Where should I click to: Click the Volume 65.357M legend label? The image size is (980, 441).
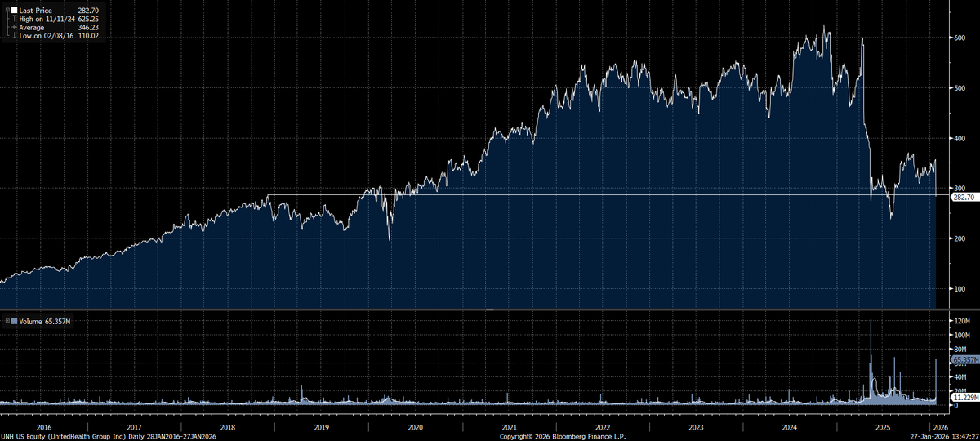pos(45,322)
